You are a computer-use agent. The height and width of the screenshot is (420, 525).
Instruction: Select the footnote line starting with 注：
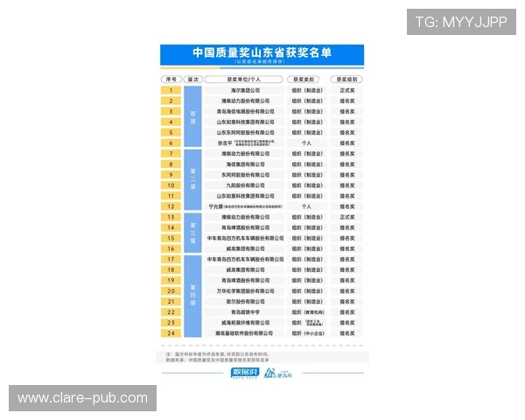click(x=218, y=354)
